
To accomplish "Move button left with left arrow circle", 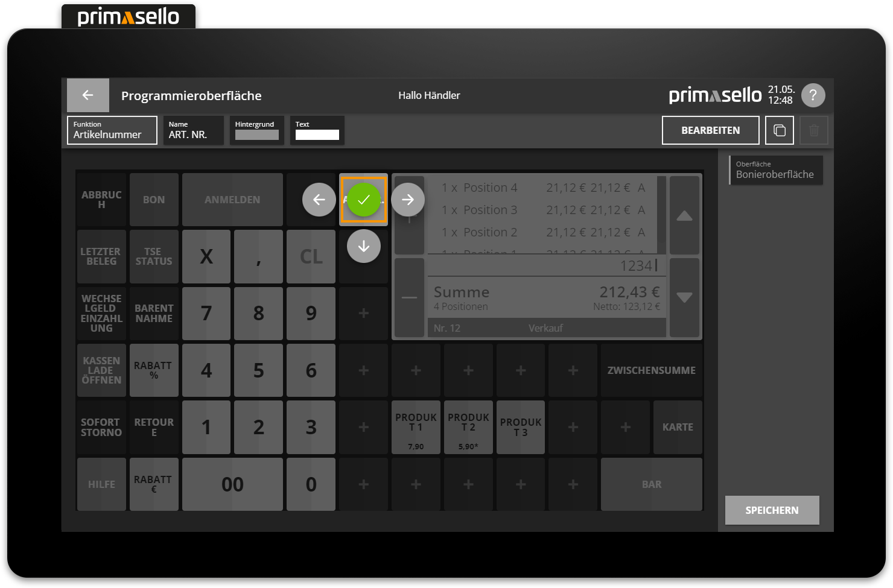I will click(x=319, y=200).
